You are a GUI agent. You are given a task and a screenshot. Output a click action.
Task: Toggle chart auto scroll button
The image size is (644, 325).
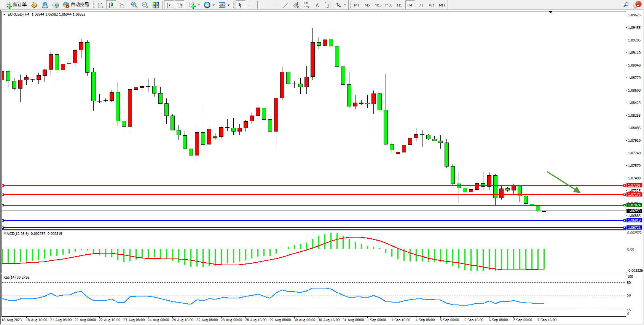pyautogui.click(x=169, y=5)
